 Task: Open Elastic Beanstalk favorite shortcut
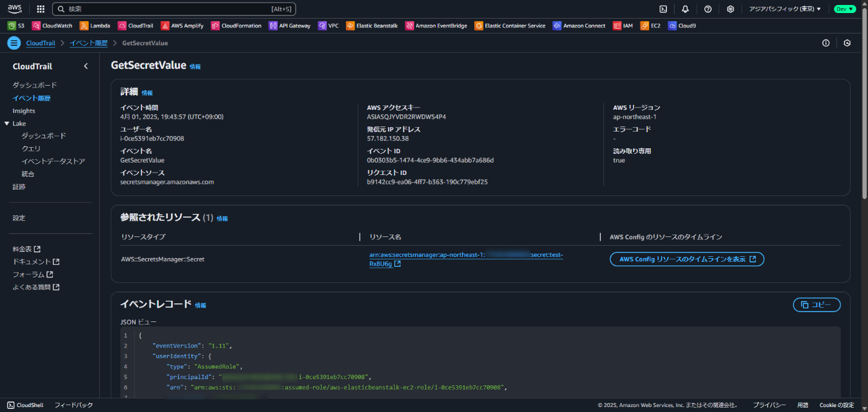[x=372, y=25]
